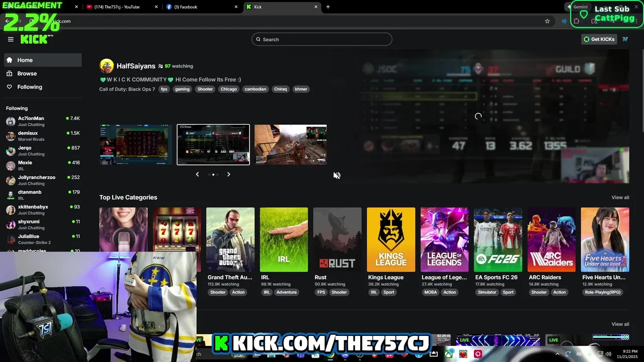Open JuliaBlue channel in the Following list
This screenshot has height=362, width=644.
[43, 239]
